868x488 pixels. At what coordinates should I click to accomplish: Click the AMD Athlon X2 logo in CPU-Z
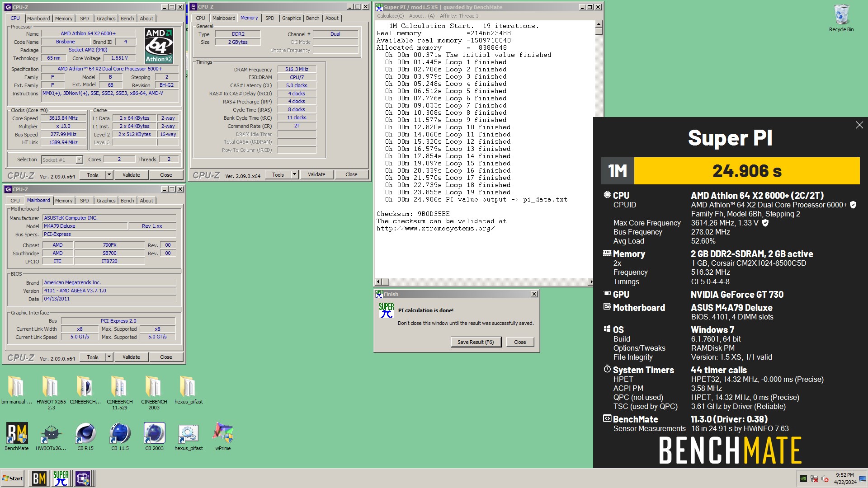tap(159, 46)
